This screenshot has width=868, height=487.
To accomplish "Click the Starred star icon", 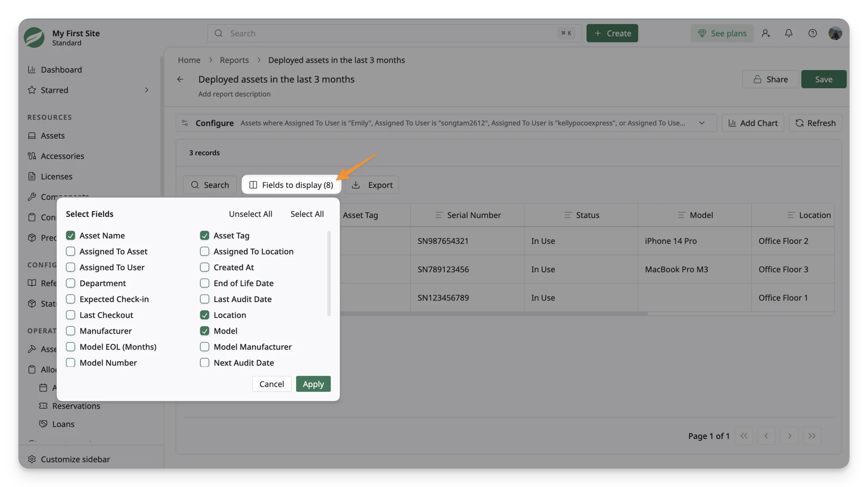I will [x=32, y=90].
